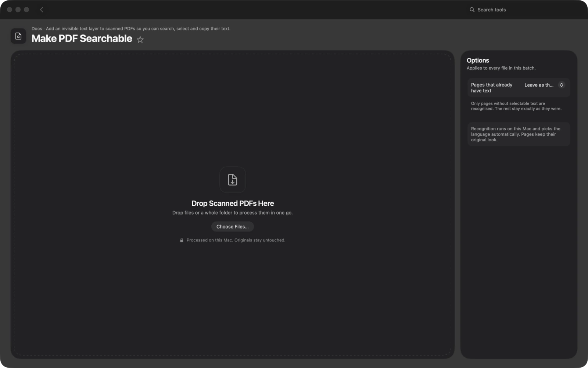
Task: Click the "Only pages without selectable text" description
Action: pyautogui.click(x=516, y=106)
